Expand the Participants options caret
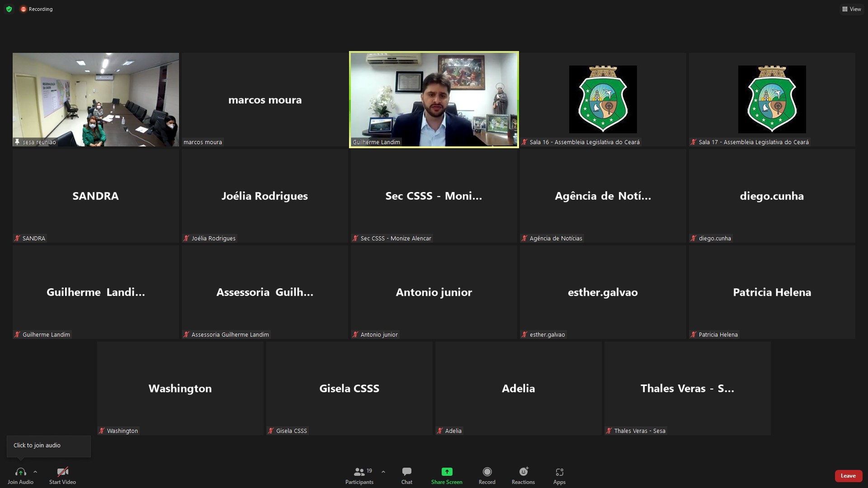The height and width of the screenshot is (488, 868). click(383, 472)
